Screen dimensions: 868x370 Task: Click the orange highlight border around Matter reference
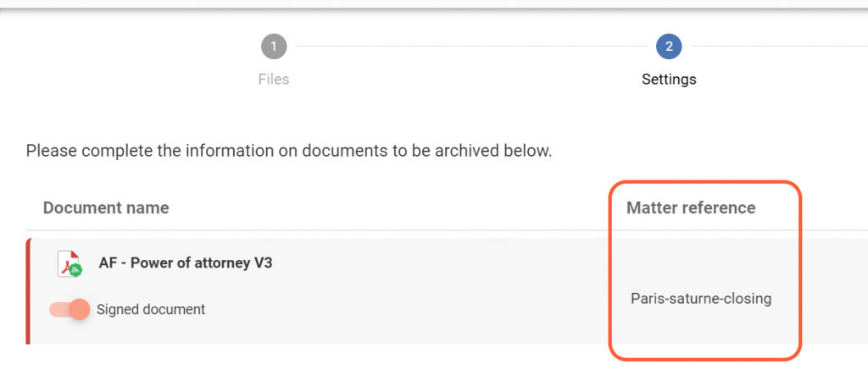pyautogui.click(x=800, y=271)
